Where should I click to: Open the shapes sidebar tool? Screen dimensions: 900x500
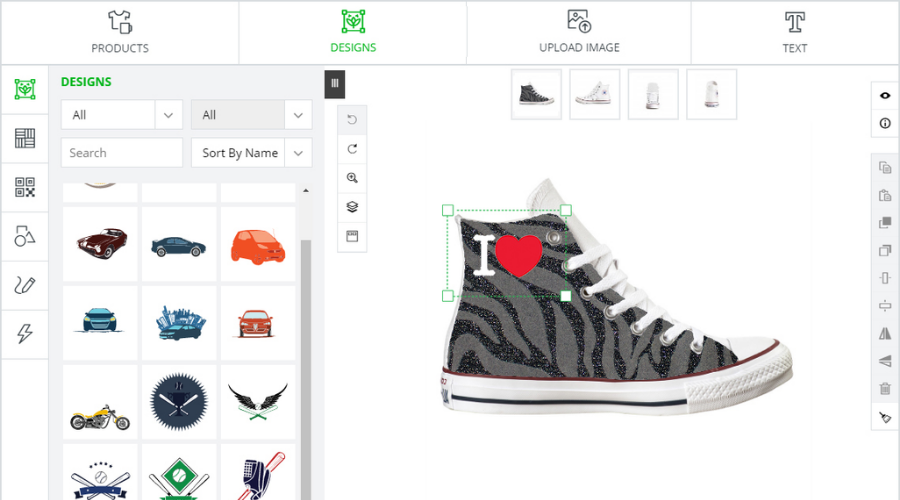[x=25, y=236]
